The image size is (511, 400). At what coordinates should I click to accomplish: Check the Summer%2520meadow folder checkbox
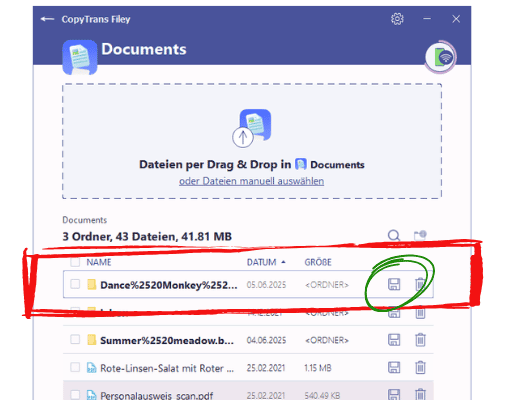(75, 340)
